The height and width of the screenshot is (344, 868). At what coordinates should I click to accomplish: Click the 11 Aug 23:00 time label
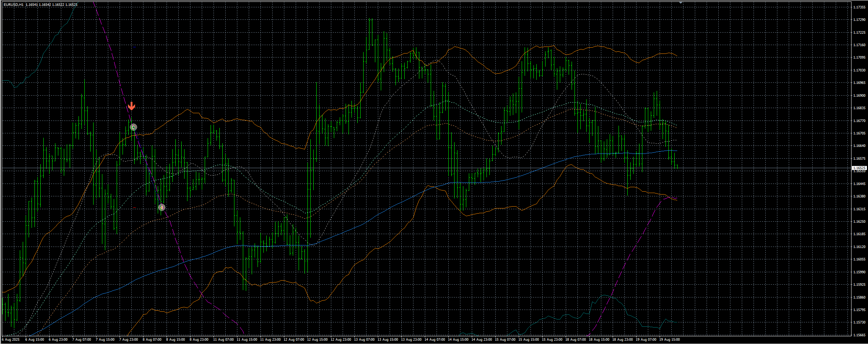tap(270, 340)
